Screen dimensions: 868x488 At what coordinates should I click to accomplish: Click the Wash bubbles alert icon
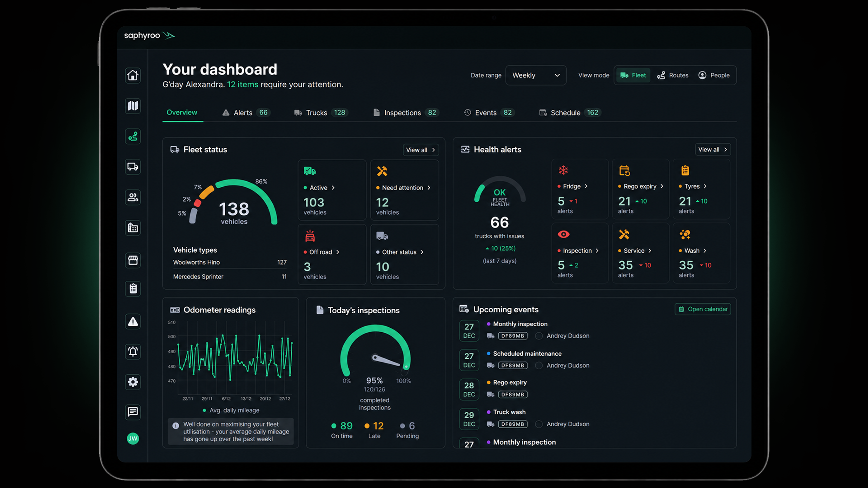pyautogui.click(x=685, y=235)
